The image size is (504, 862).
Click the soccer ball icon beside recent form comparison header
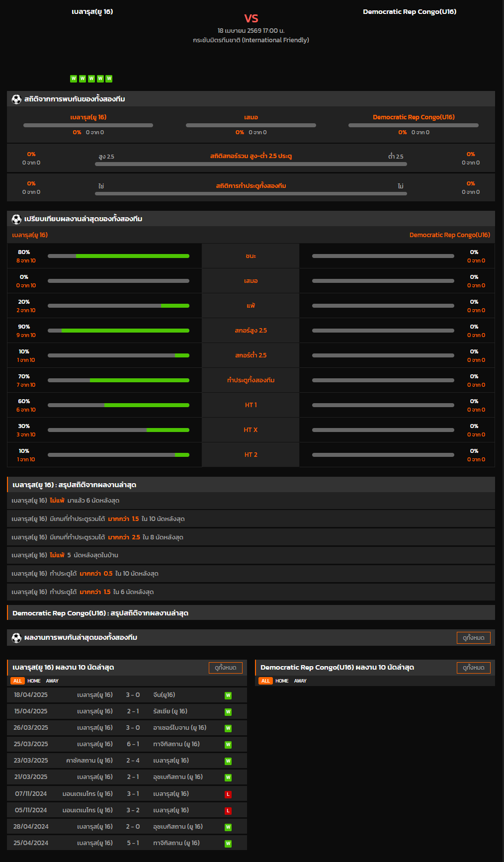(16, 219)
